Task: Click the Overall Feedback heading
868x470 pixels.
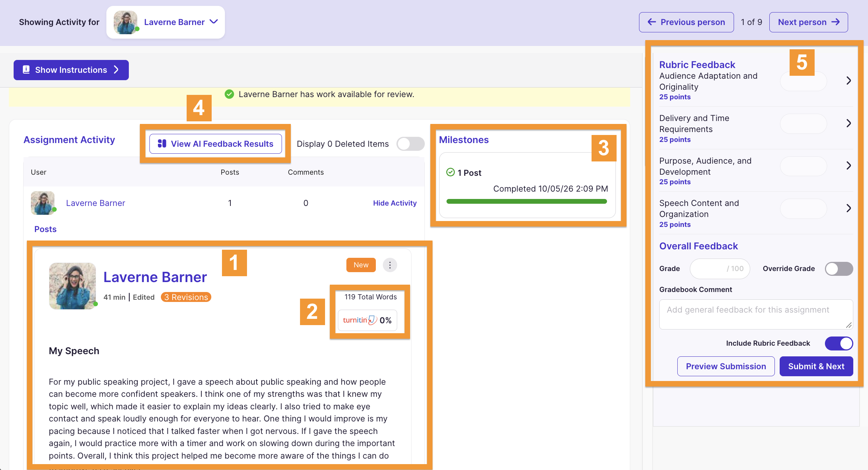Action: [698, 246]
